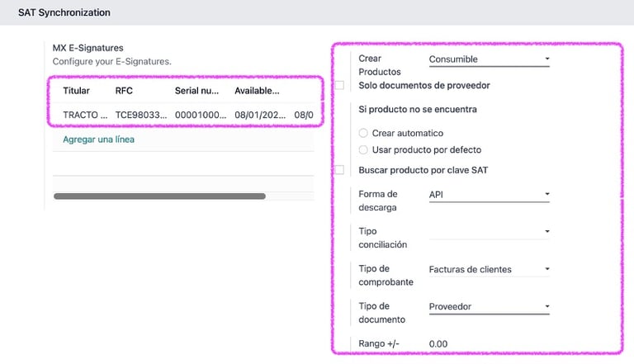Image resolution: width=634 pixels, height=364 pixels.
Task: Sort by the RFC column header
Action: (124, 91)
